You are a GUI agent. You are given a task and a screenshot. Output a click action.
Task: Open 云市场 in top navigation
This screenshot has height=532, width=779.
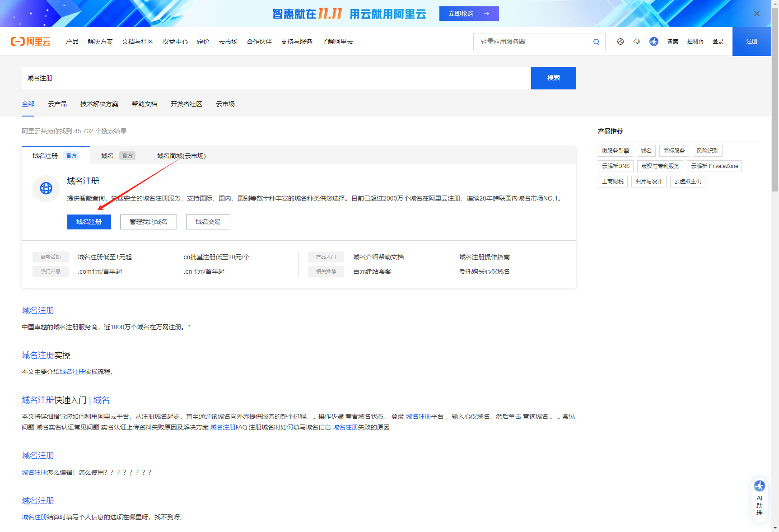coord(228,42)
